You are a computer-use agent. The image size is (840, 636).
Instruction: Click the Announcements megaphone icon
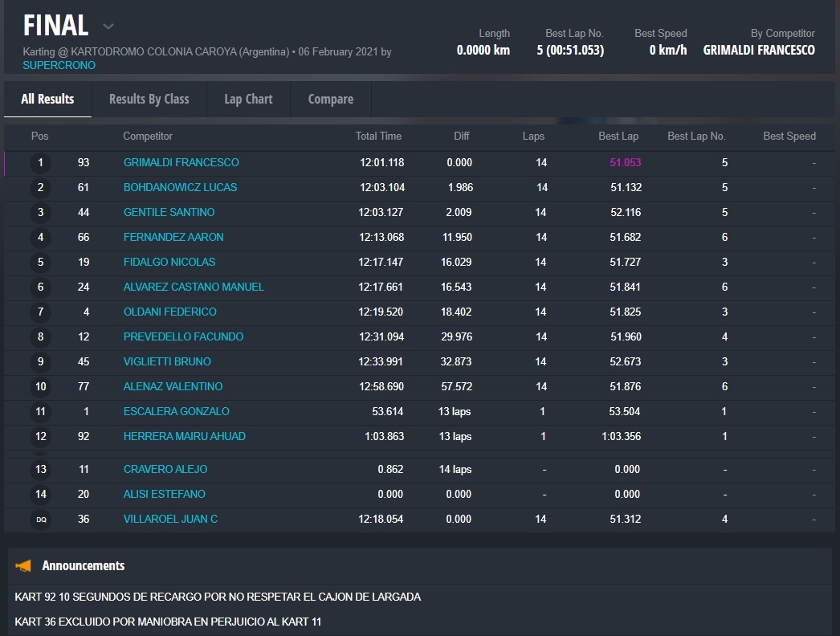point(24,566)
